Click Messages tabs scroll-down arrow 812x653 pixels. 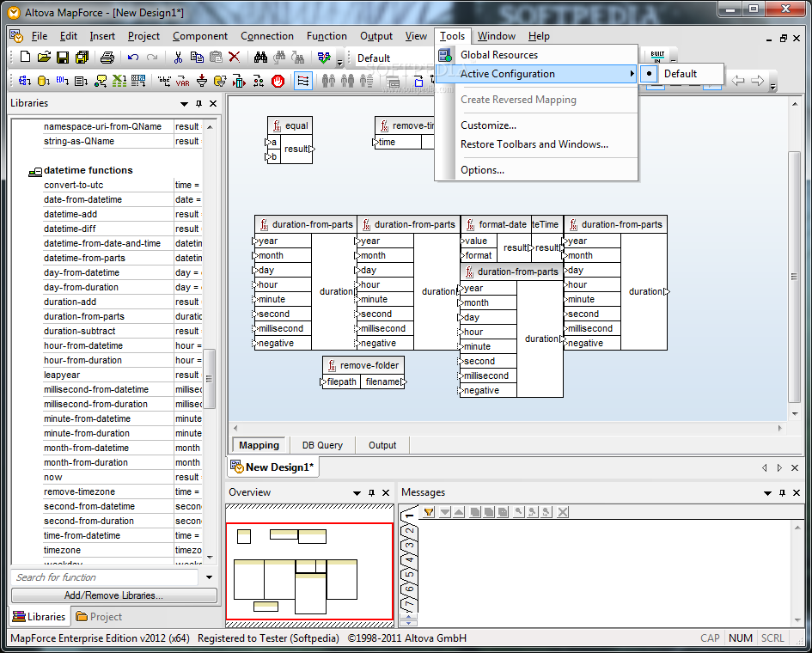(x=409, y=622)
